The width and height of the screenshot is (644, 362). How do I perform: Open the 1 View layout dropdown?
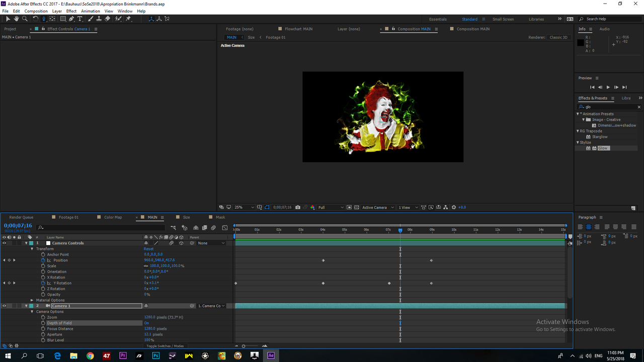[408, 207]
